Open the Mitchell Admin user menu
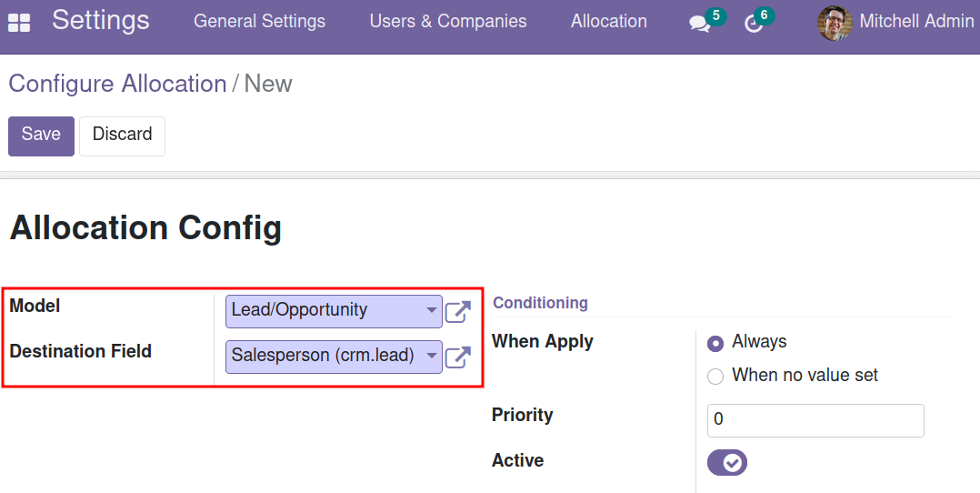 (x=895, y=23)
